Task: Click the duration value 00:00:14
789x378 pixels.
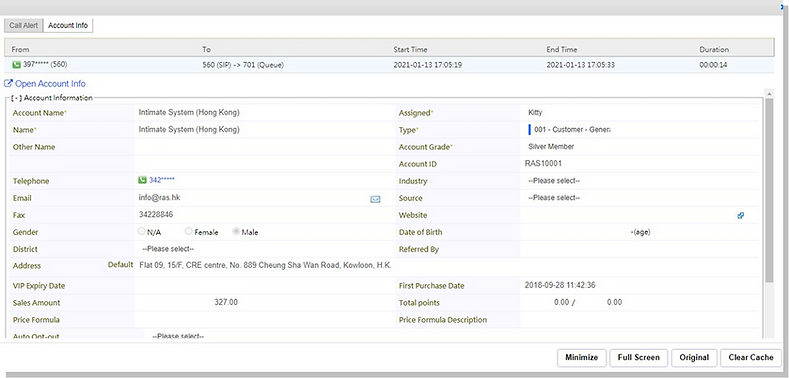Action: (x=713, y=64)
